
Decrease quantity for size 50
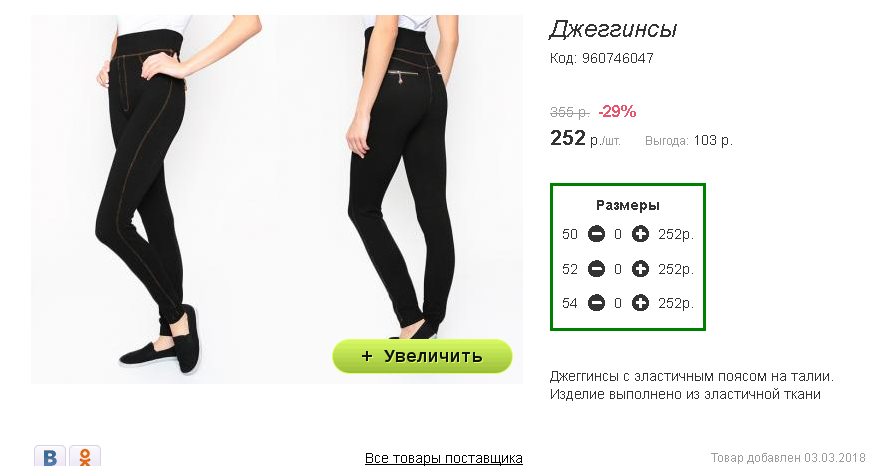(596, 234)
